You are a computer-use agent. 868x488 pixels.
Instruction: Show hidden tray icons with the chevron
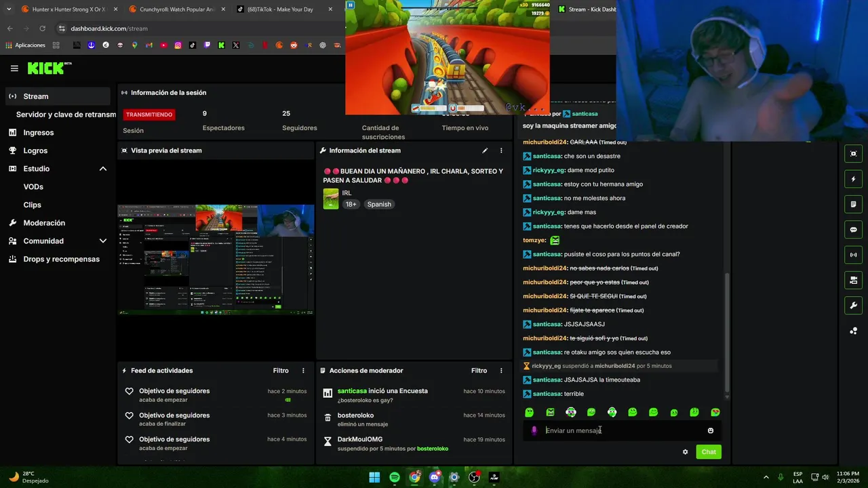pos(766,477)
